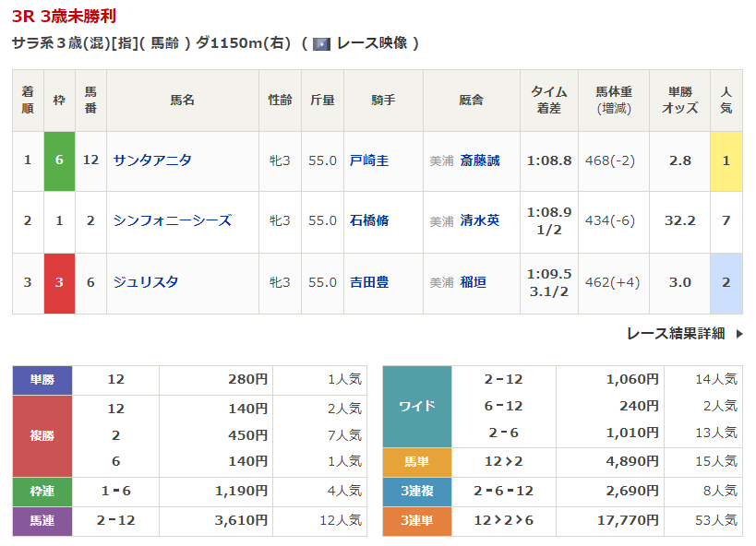Click 馬単 payout 4,890円

point(632,462)
